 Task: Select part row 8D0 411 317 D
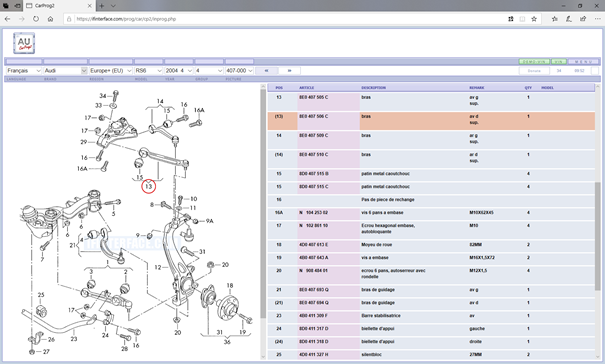tap(431, 329)
